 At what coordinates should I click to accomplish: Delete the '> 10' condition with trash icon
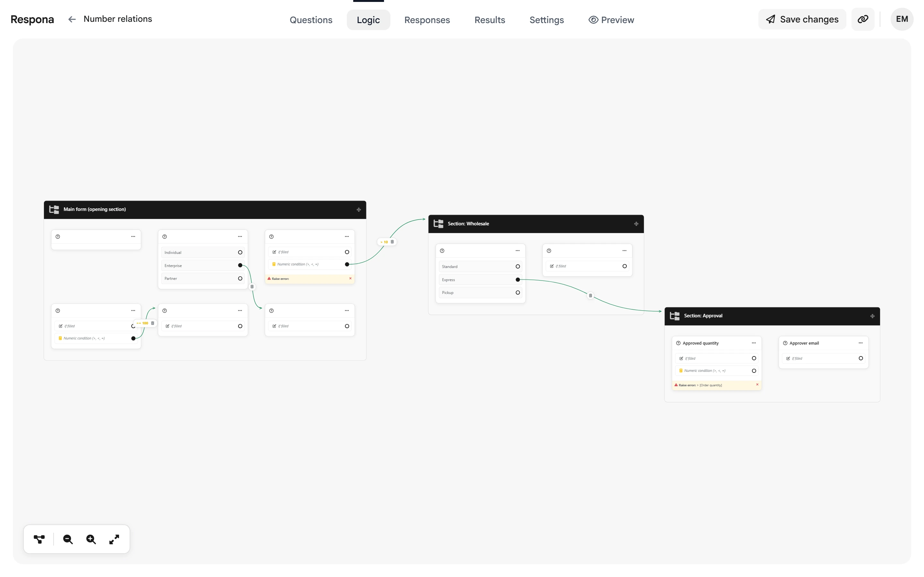point(392,242)
